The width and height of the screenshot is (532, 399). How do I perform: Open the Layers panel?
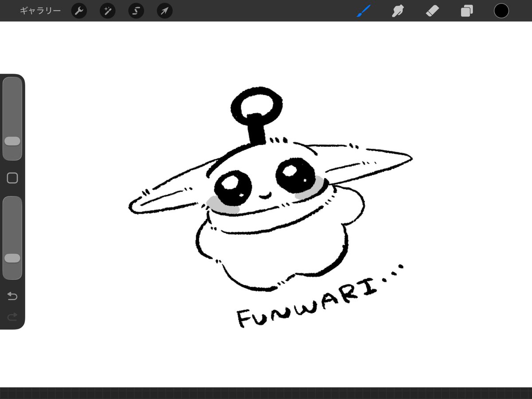[x=467, y=11]
